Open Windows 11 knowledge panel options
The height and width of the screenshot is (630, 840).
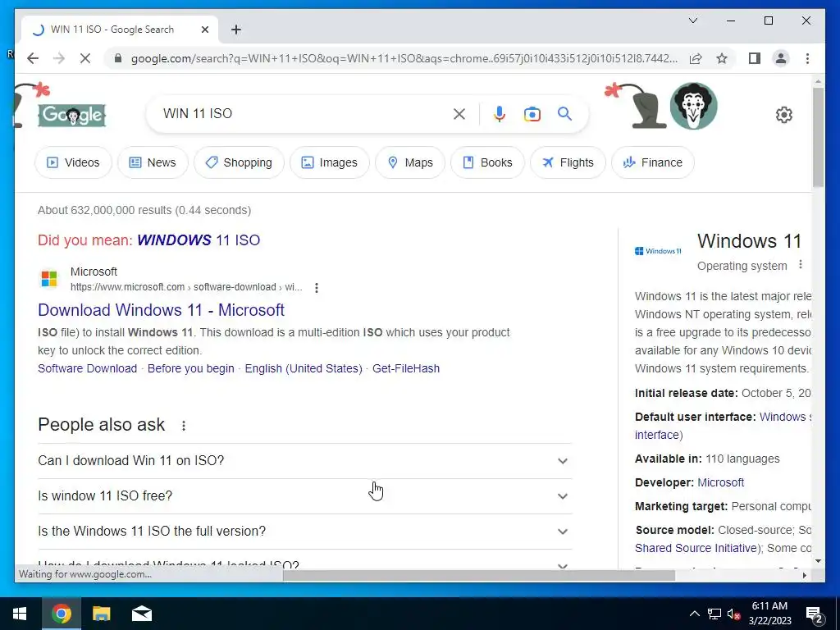click(801, 265)
